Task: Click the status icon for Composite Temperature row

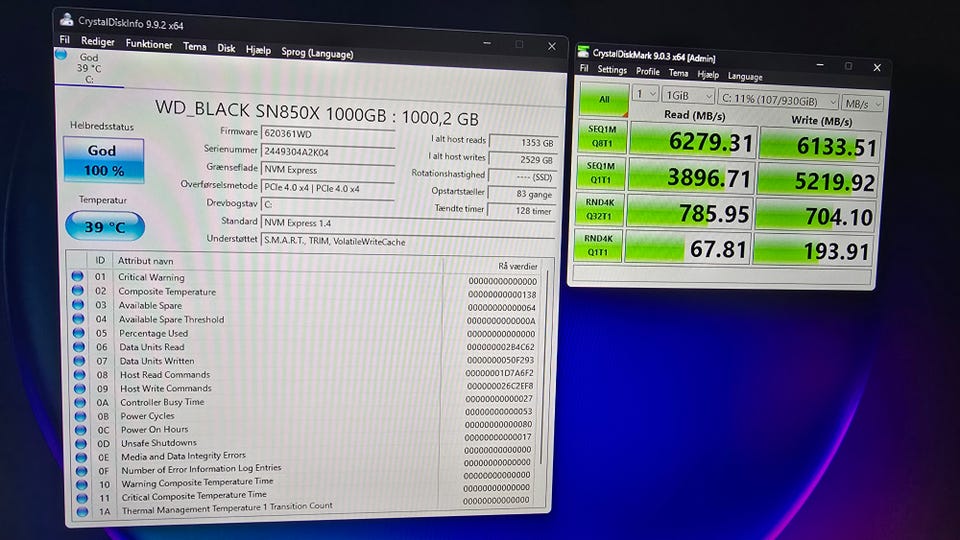Action: [x=77, y=291]
